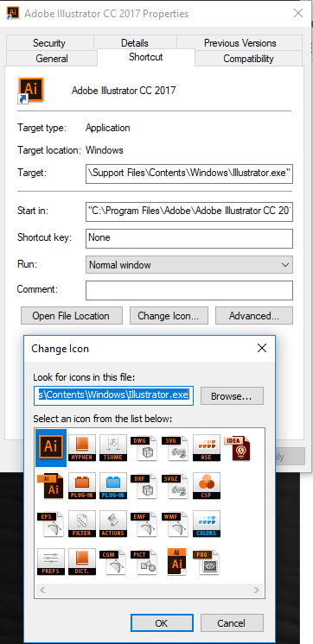Viewport: 313px width, 644px height.
Task: Select the SVG file icon
Action: coord(176,448)
